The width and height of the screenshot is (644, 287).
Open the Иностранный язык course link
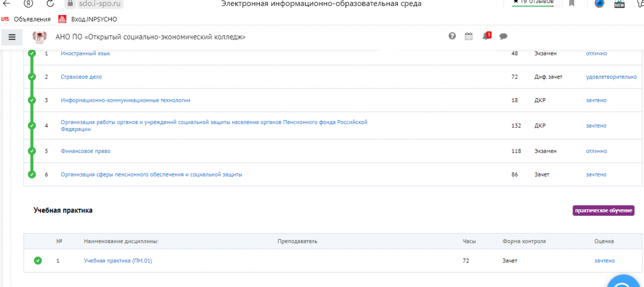tap(85, 54)
